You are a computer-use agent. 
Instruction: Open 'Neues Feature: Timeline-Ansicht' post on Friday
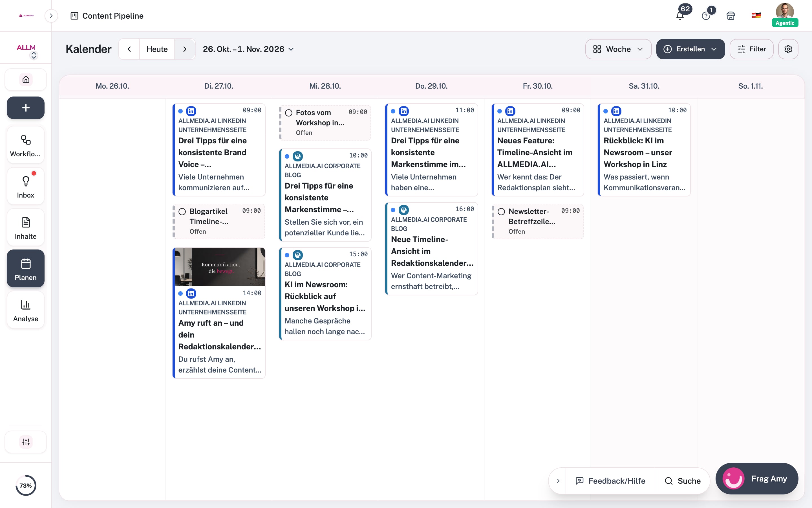point(538,150)
